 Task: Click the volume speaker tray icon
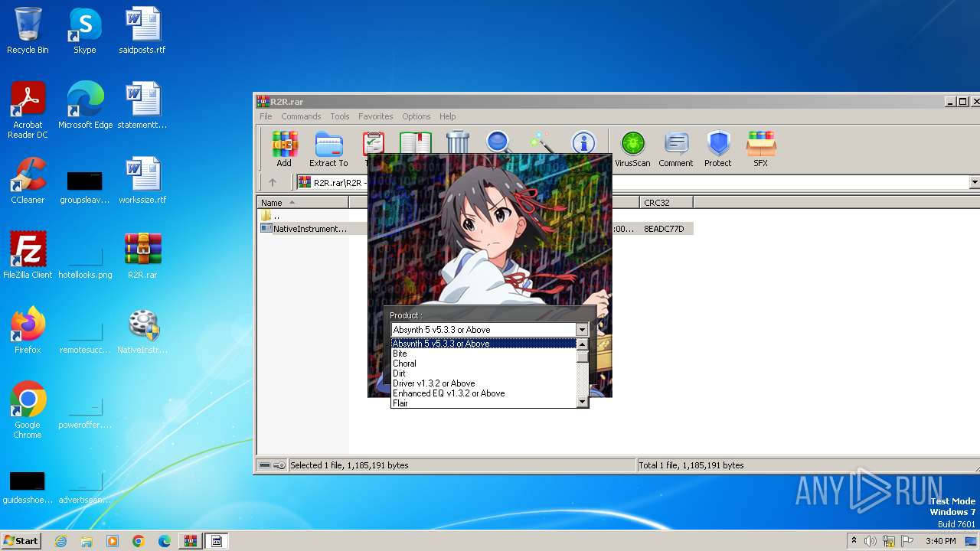tap(871, 541)
